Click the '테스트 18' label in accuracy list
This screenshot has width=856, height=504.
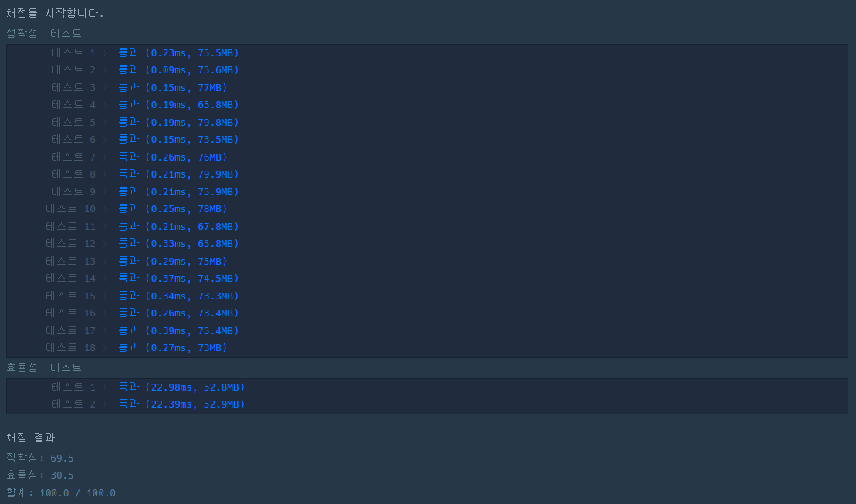[70, 347]
